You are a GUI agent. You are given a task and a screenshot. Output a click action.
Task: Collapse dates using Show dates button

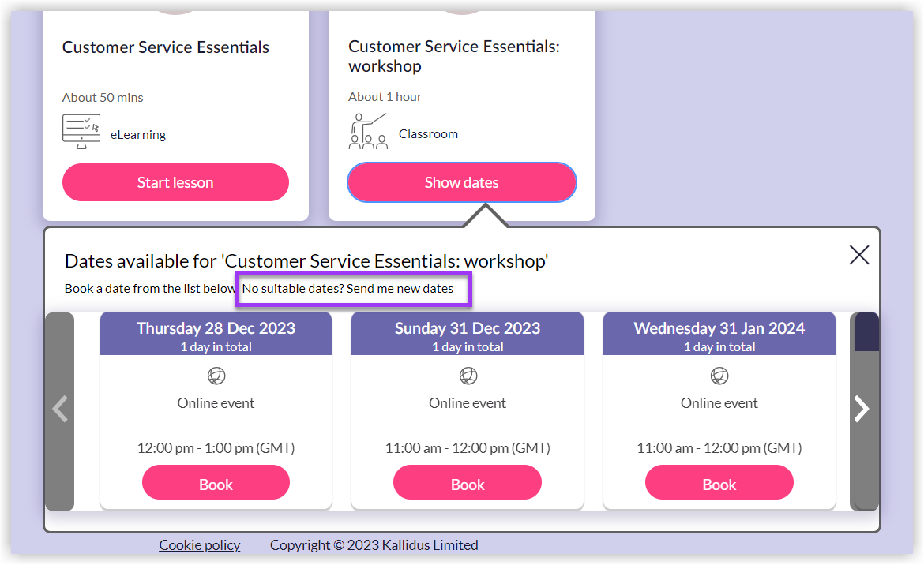(461, 182)
